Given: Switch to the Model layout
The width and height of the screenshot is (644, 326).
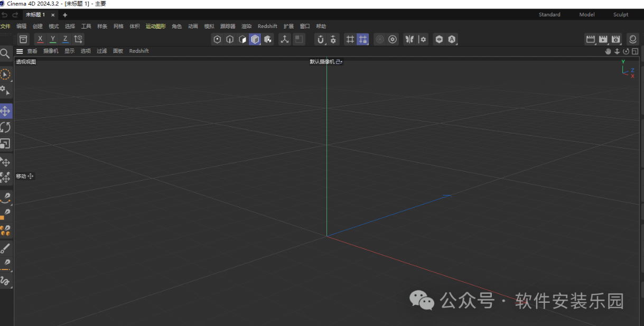Looking at the screenshot, I should click(x=587, y=15).
